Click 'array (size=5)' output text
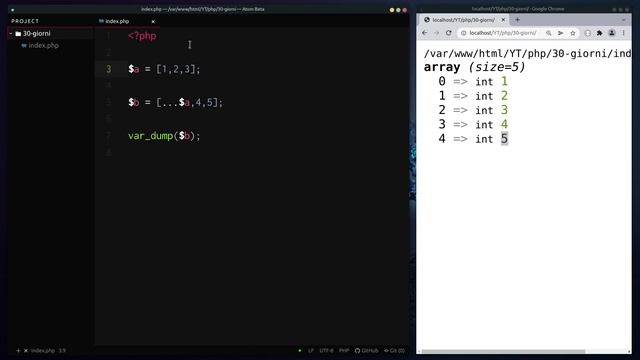The height and width of the screenshot is (360, 640). click(x=474, y=67)
